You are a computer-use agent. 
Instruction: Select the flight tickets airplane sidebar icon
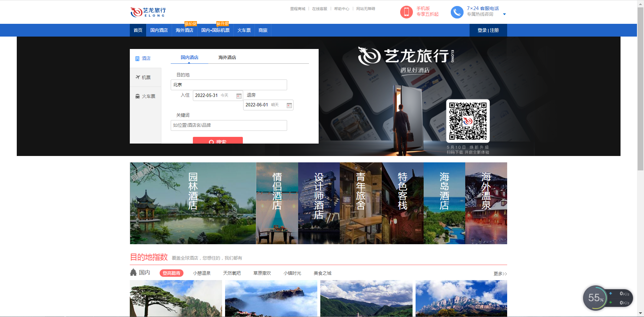click(138, 77)
